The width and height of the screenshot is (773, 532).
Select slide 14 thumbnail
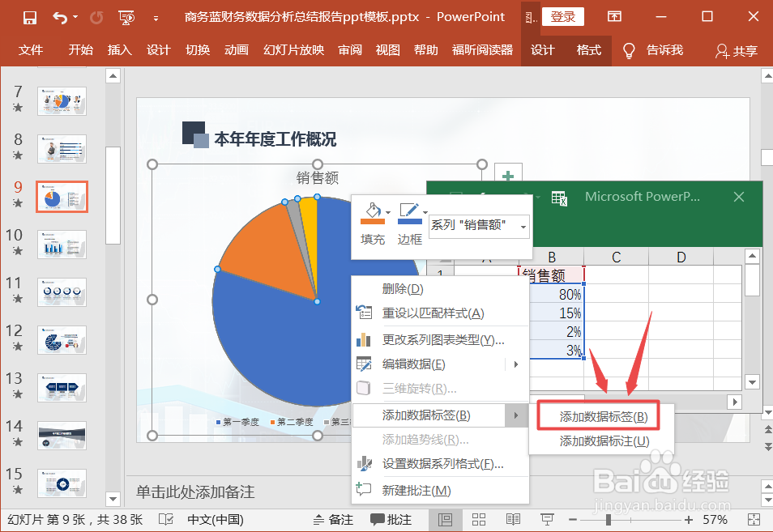coord(62,436)
